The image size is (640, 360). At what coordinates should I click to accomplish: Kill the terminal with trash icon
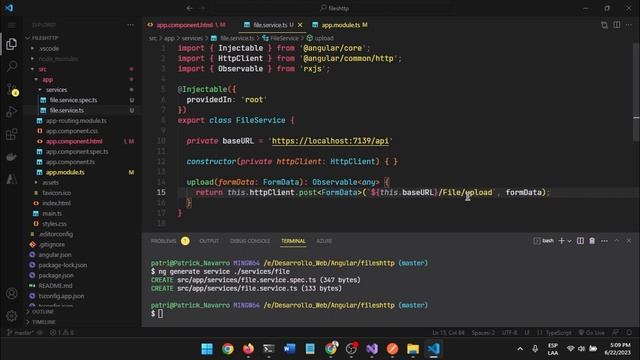[592, 241]
